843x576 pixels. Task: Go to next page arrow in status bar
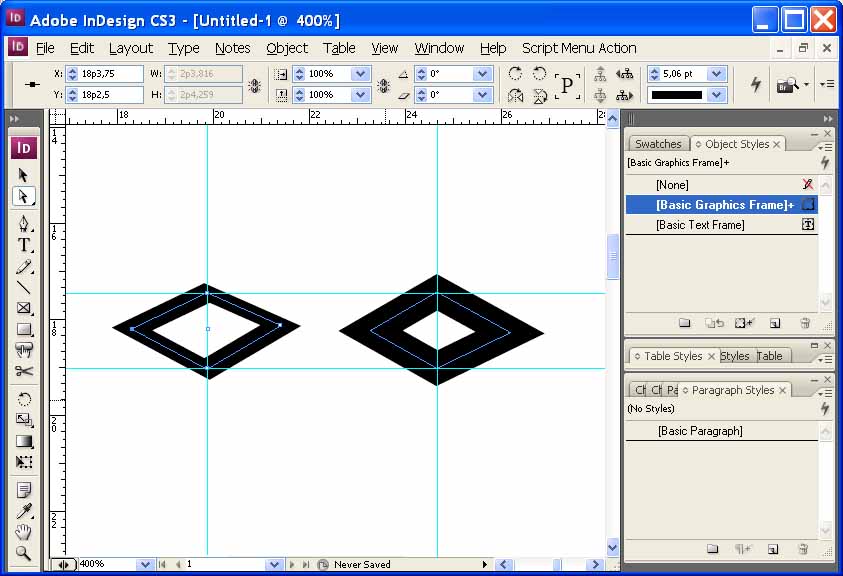coord(292,564)
